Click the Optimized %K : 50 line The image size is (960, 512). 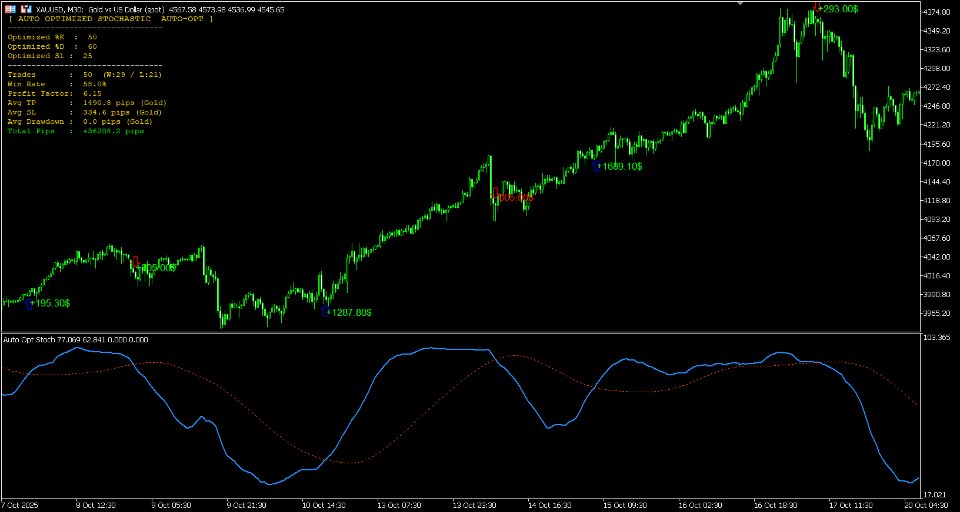(52, 37)
